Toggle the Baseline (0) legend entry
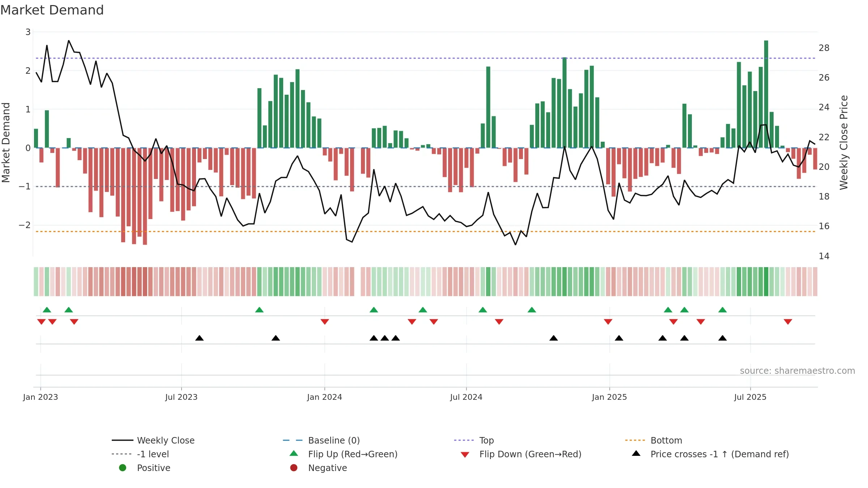Image resolution: width=868 pixels, height=488 pixels. pyautogui.click(x=321, y=440)
